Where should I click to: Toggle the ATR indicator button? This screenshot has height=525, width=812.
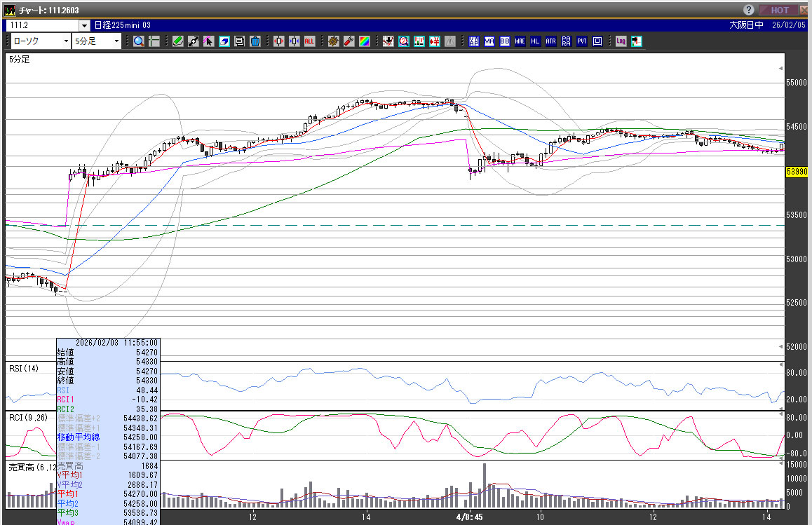[550, 41]
